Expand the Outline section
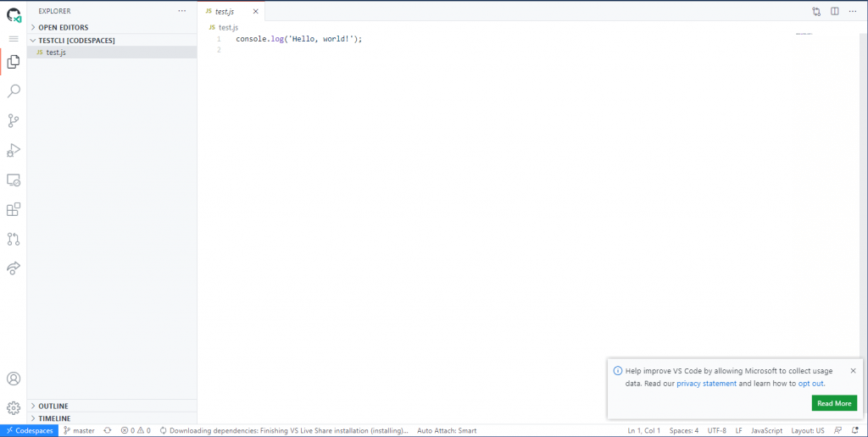Image resolution: width=868 pixels, height=437 pixels. pyautogui.click(x=112, y=406)
